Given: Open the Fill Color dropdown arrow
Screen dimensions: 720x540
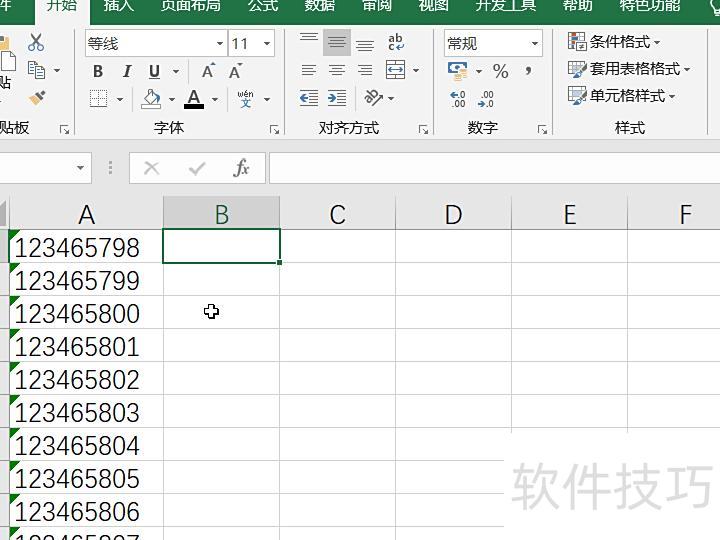Looking at the screenshot, I should 172,99.
